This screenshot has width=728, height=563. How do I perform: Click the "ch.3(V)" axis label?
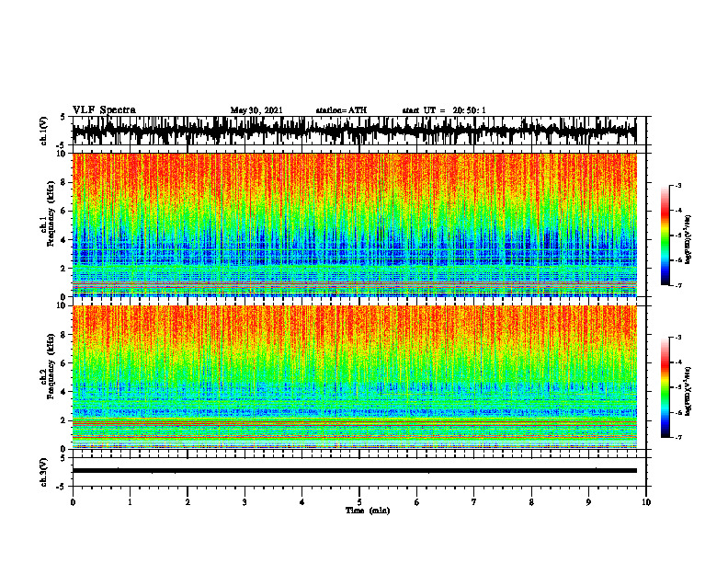tap(44, 472)
